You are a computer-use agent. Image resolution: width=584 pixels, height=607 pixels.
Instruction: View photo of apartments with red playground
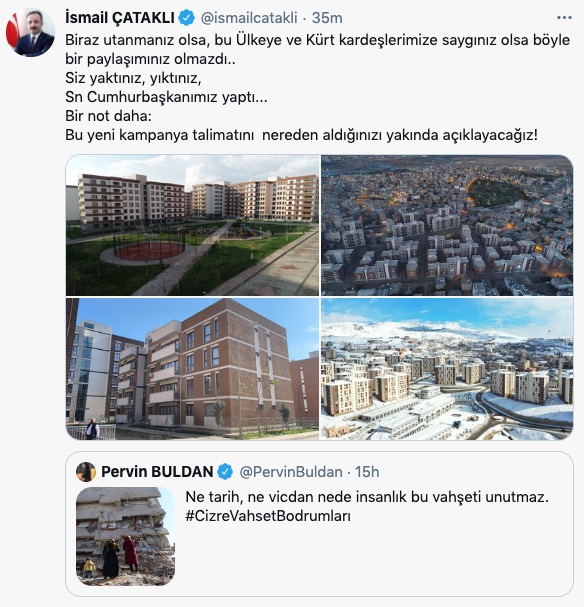[192, 225]
